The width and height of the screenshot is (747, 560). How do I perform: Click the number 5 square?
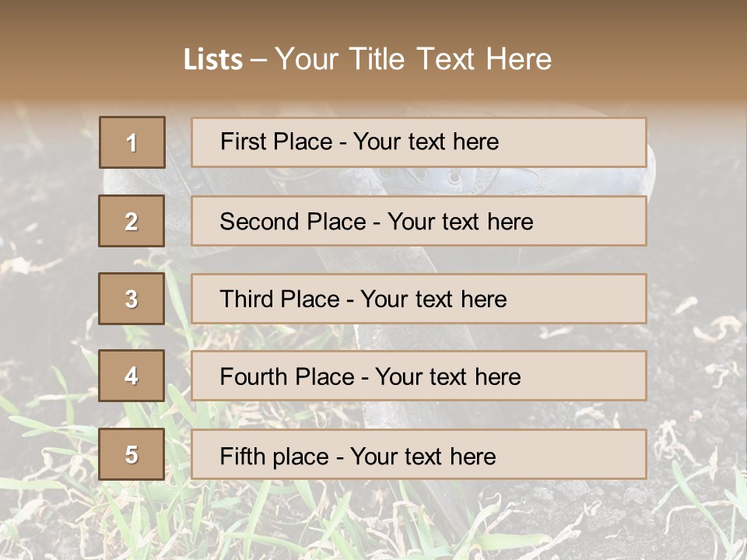[x=132, y=454]
